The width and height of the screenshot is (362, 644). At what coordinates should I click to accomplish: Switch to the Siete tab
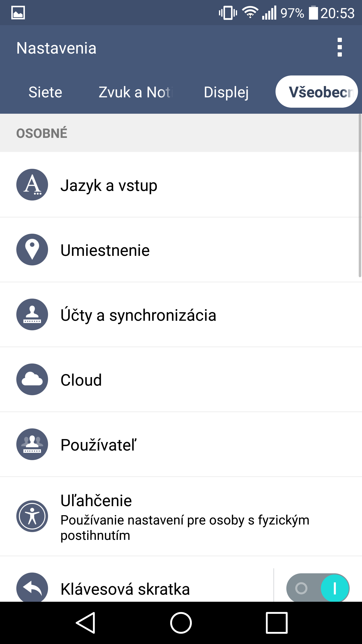click(45, 92)
